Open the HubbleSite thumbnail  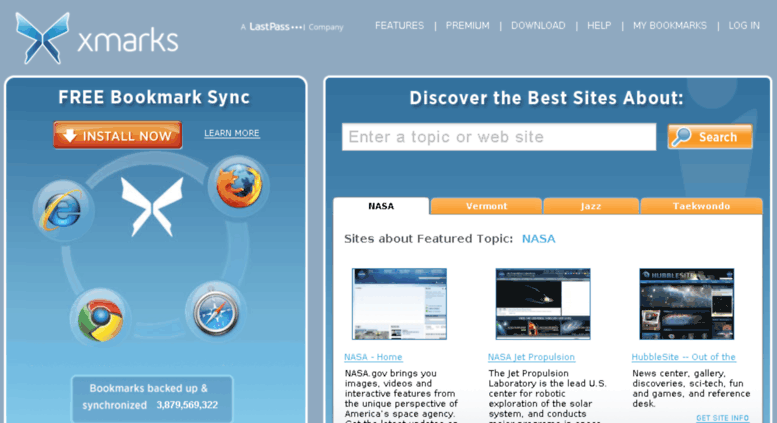(687, 304)
